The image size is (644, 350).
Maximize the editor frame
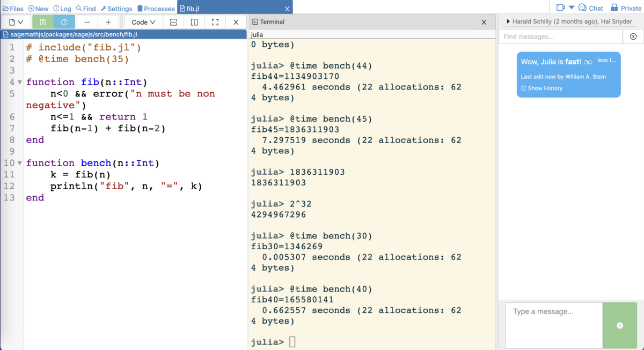click(215, 22)
